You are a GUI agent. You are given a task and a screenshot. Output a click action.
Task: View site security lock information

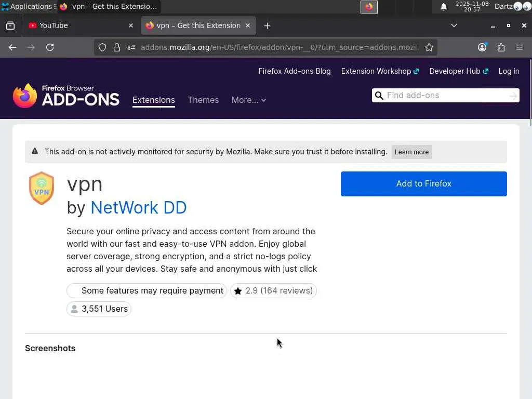pyautogui.click(x=117, y=47)
